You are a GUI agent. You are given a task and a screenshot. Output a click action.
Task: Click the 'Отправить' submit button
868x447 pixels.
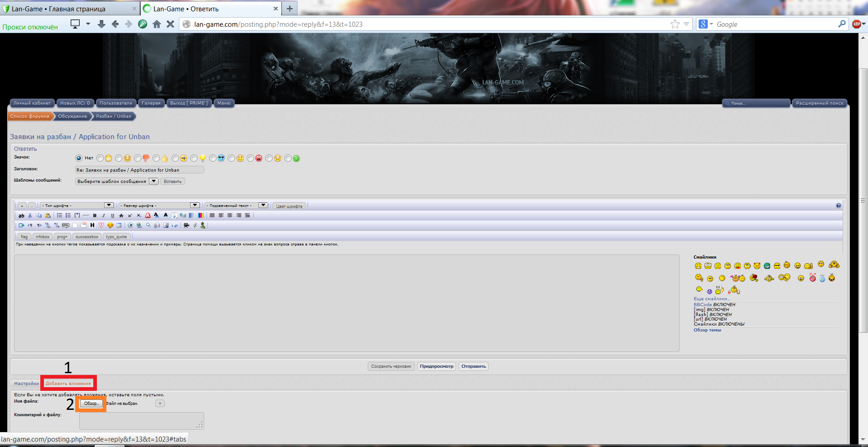pyautogui.click(x=474, y=366)
